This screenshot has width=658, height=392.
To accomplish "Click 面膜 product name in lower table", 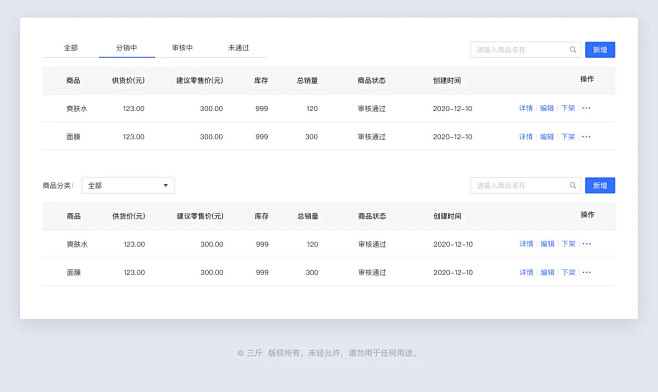I will 73,272.
